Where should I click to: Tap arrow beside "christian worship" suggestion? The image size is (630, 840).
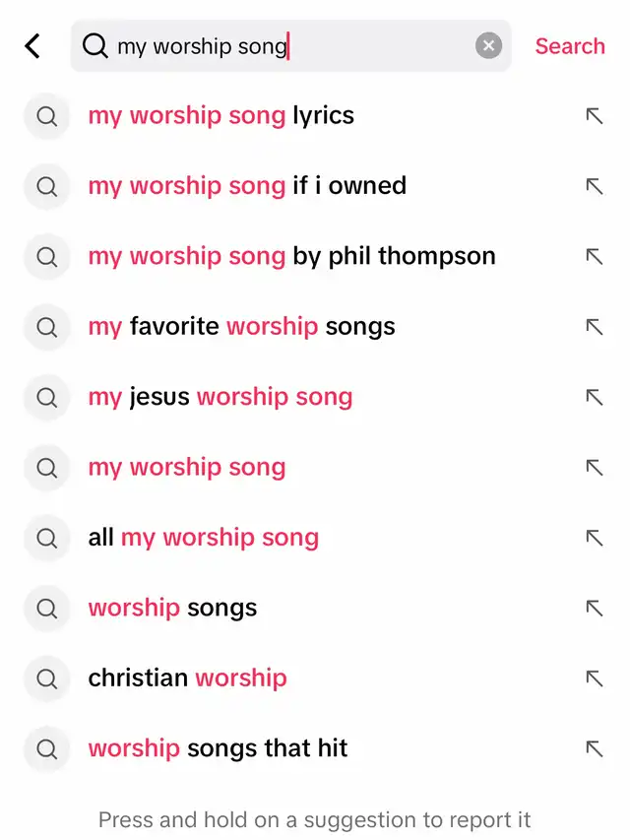594,678
